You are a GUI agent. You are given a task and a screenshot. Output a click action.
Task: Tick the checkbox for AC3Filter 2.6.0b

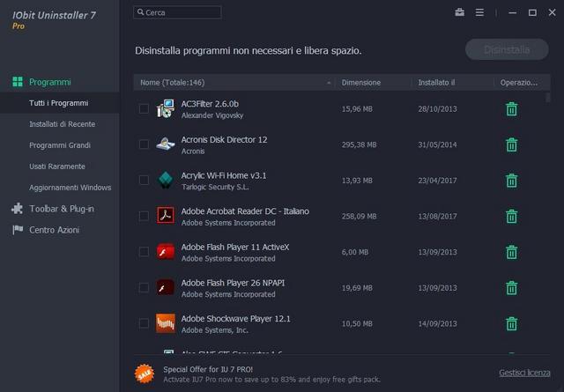144,108
